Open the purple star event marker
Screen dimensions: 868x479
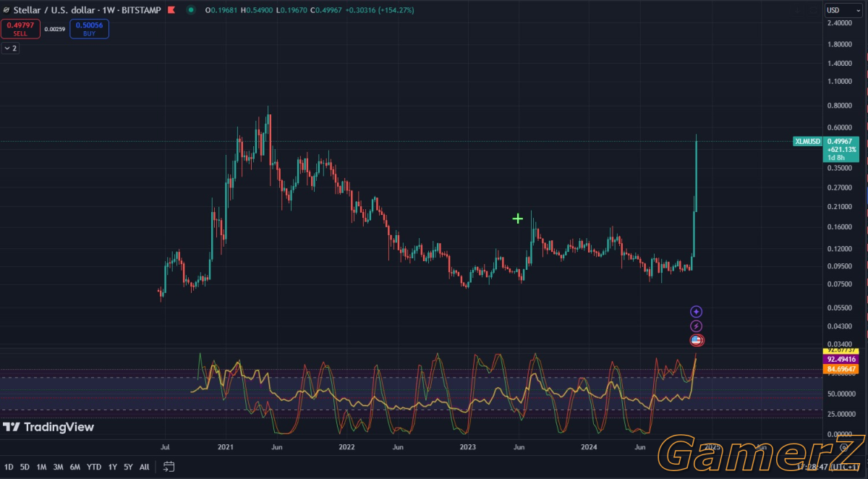coord(696,311)
